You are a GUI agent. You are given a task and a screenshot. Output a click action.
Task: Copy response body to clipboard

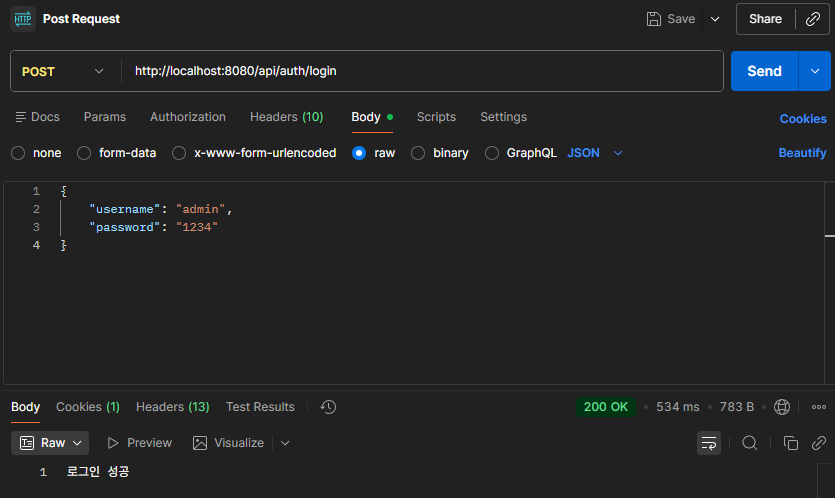coord(791,443)
